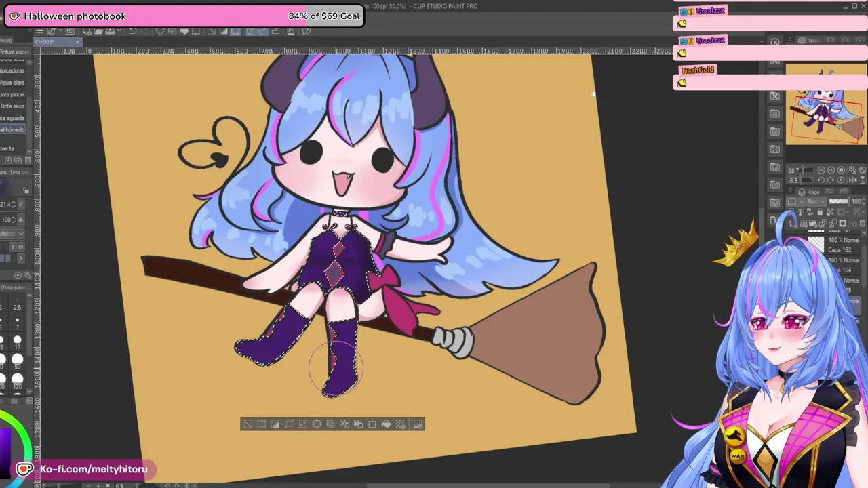Screen dimensions: 868x488
Task: Toggle Flip Vertical in Navigator
Action: pyautogui.click(x=863, y=180)
